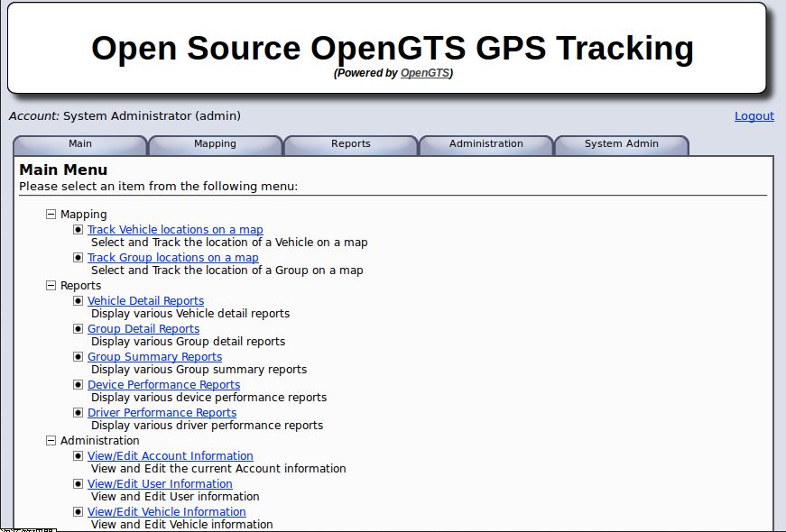This screenshot has height=532, width=786.
Task: Click 'View and Edit Vehicle information' text
Action: (x=182, y=525)
